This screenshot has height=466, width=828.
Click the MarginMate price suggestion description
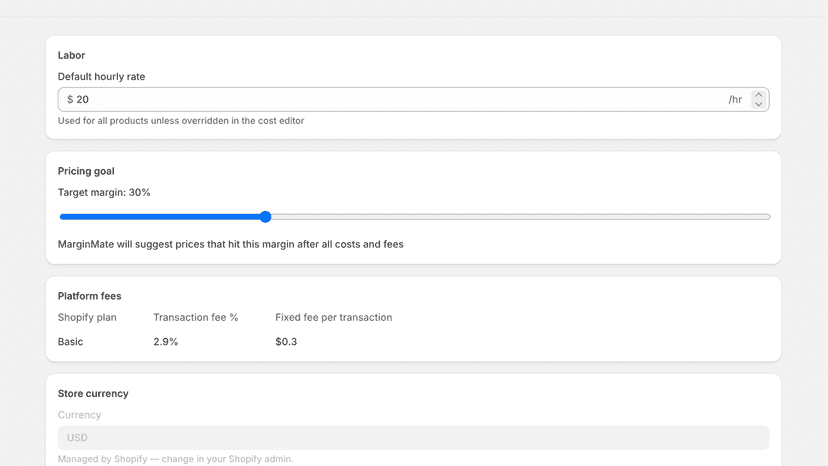click(231, 245)
